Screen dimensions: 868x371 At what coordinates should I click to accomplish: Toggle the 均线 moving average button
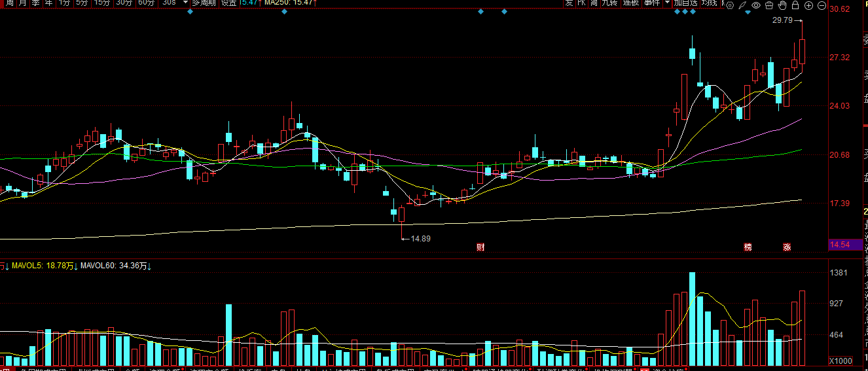click(x=710, y=3)
